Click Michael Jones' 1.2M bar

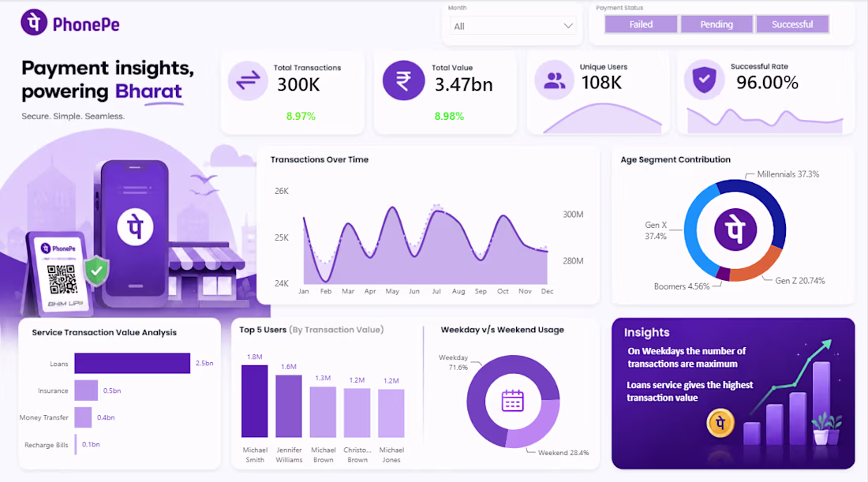tap(391, 413)
